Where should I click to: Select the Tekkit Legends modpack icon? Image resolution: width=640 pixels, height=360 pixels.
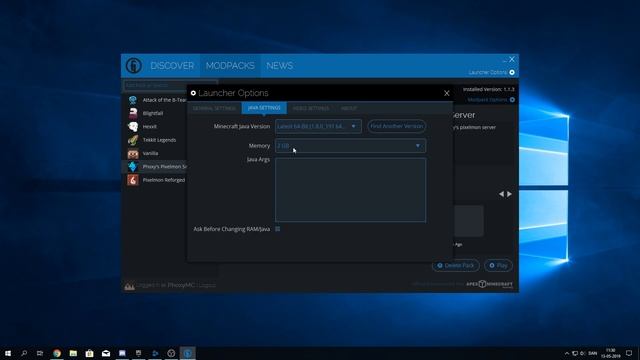133,140
